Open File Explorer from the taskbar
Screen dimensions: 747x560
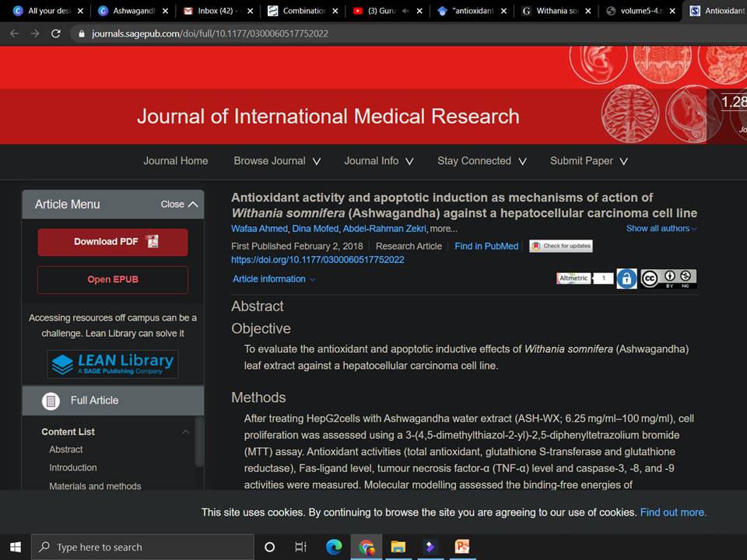(x=398, y=547)
